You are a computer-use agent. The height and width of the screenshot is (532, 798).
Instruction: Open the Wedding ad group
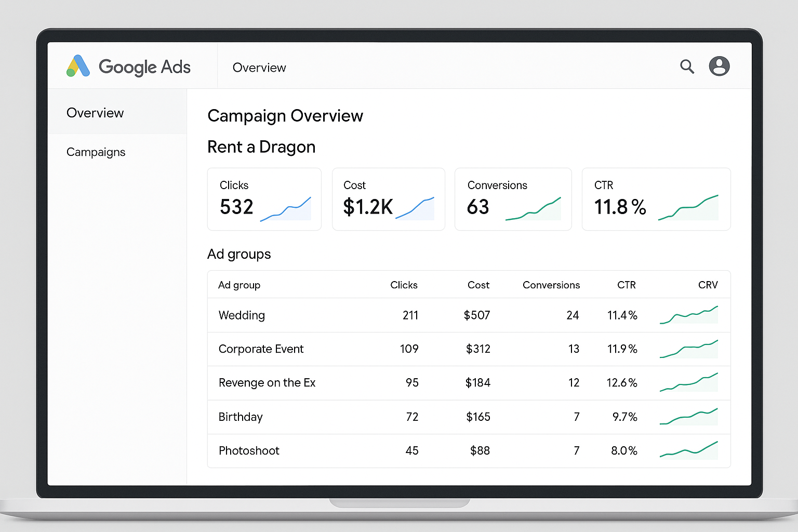tap(242, 315)
